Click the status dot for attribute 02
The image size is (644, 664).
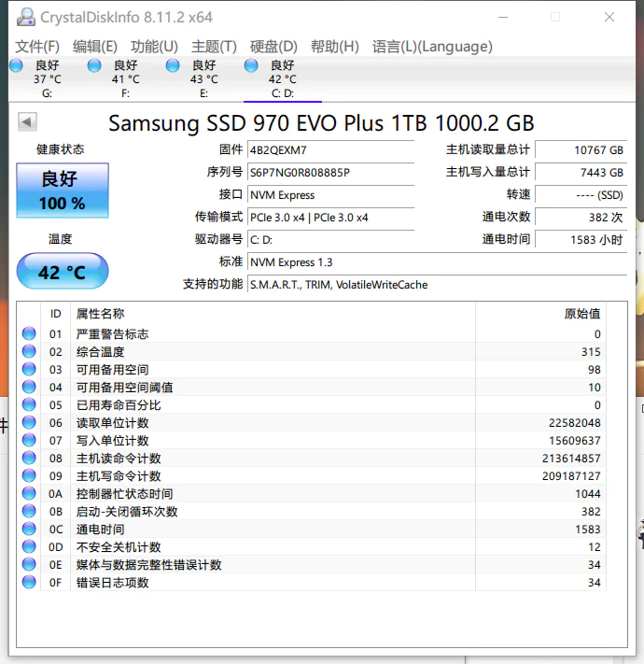coord(29,351)
